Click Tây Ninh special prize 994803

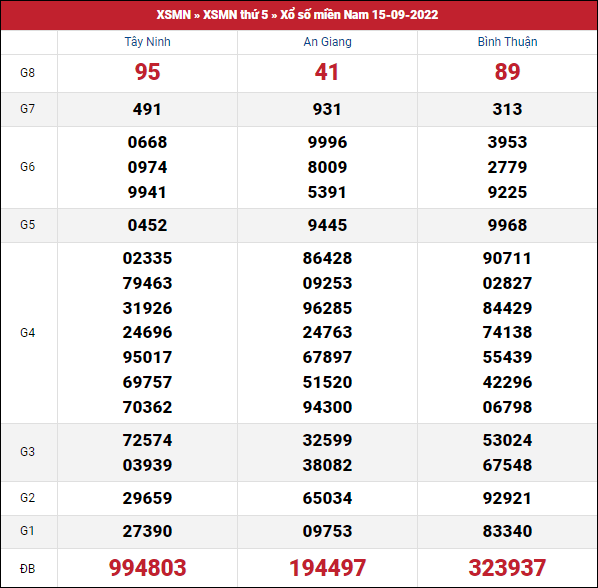pos(148,567)
